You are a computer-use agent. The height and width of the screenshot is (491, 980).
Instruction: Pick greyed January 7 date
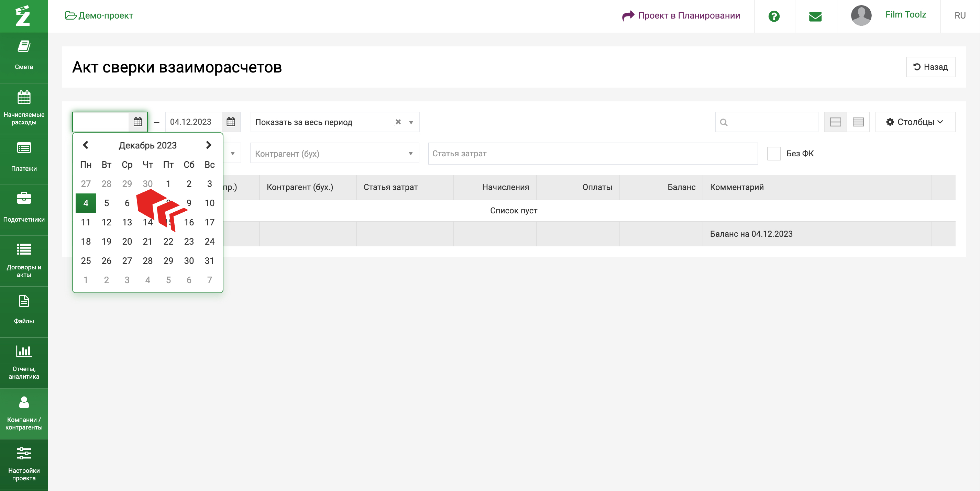pyautogui.click(x=209, y=280)
